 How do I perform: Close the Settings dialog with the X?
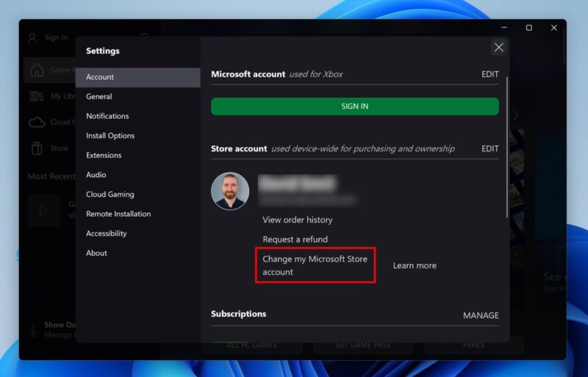[499, 48]
